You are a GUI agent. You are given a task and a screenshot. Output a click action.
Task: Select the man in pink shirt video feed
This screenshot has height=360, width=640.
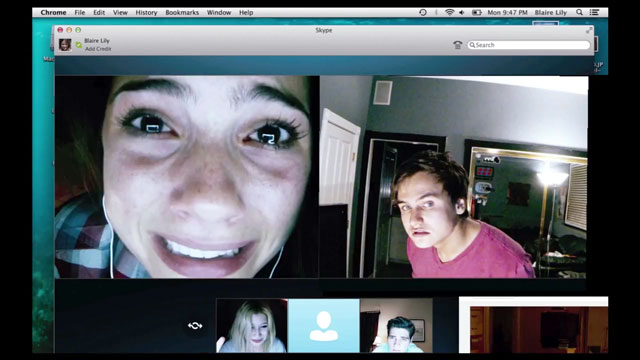pyautogui.click(x=453, y=177)
